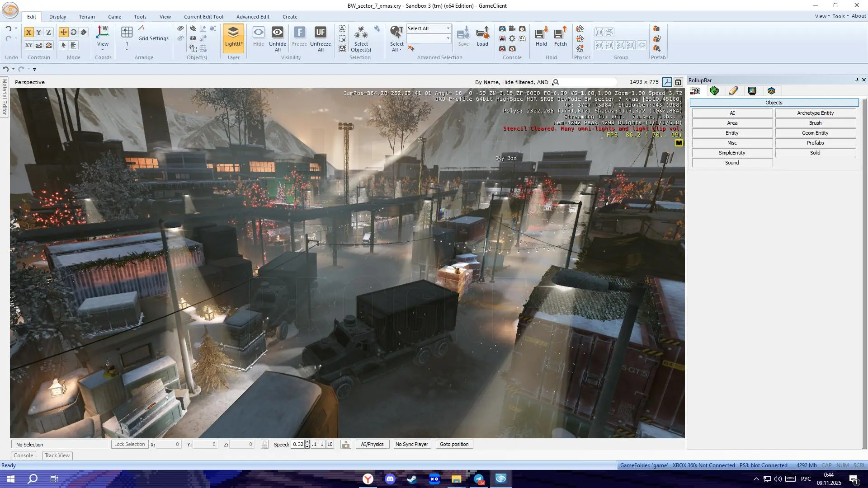The width and height of the screenshot is (868, 488).
Task: Click the Speed value input field
Action: pos(298,445)
